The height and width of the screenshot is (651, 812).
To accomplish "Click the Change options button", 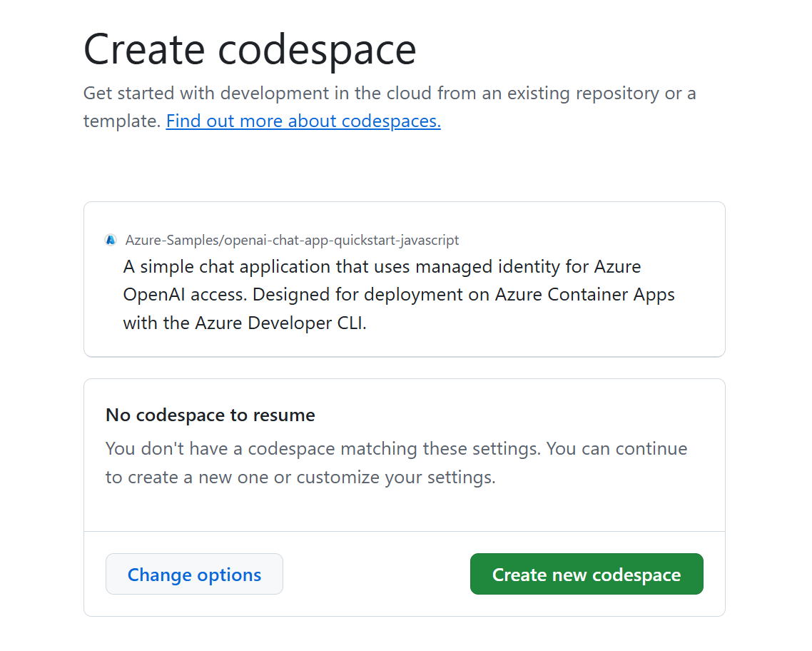I will click(x=194, y=575).
